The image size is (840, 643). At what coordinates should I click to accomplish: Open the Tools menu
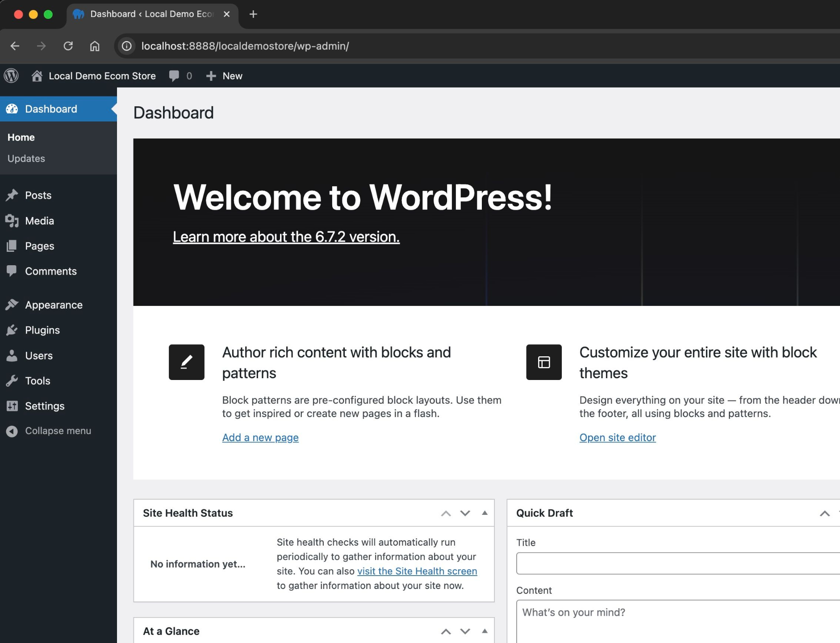[59, 381]
